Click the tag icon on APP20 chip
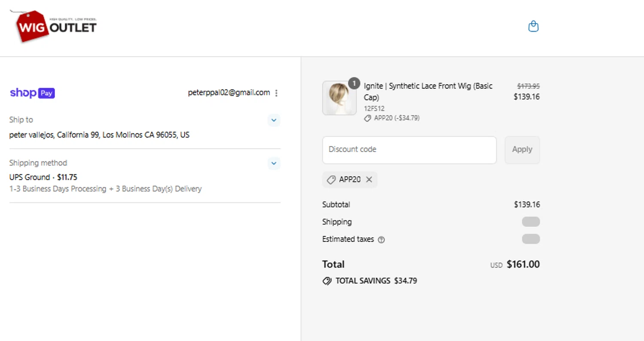Viewport: 644px width, 341px height. 331,180
